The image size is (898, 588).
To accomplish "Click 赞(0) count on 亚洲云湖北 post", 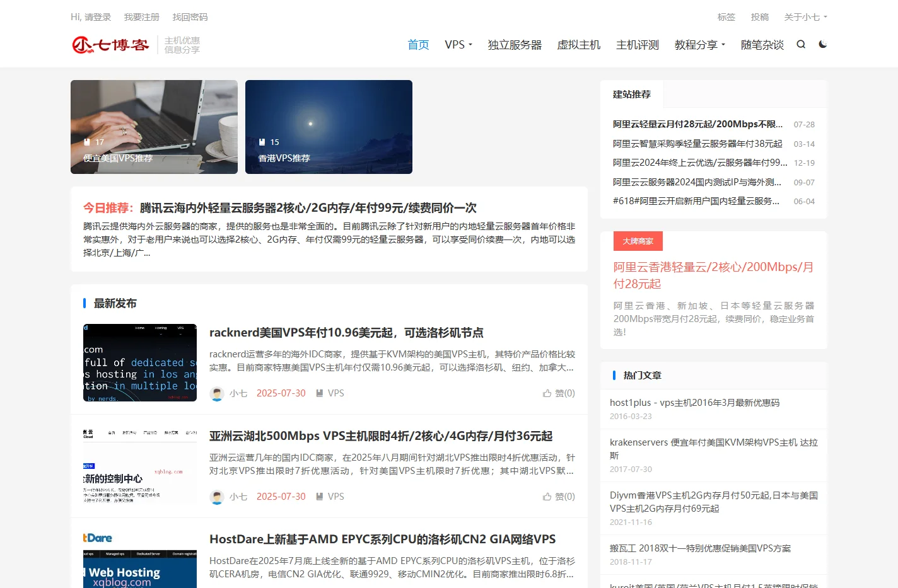I will pyautogui.click(x=565, y=497).
